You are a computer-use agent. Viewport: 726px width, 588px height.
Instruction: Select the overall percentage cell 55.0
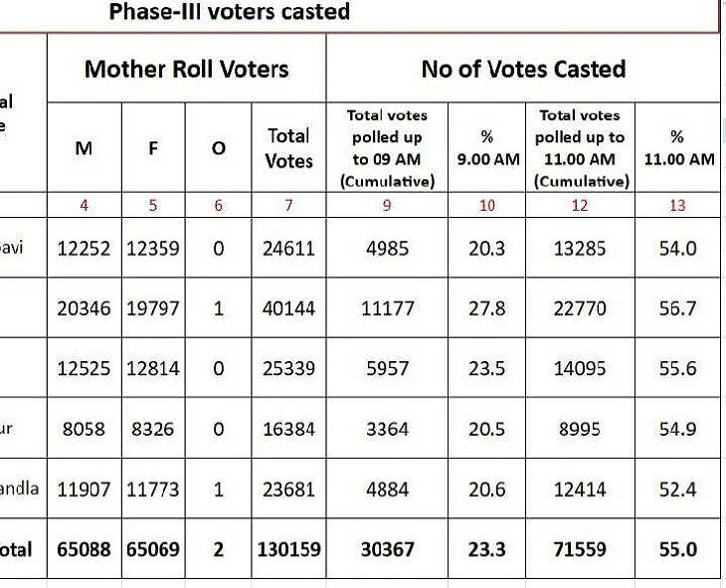(x=678, y=549)
